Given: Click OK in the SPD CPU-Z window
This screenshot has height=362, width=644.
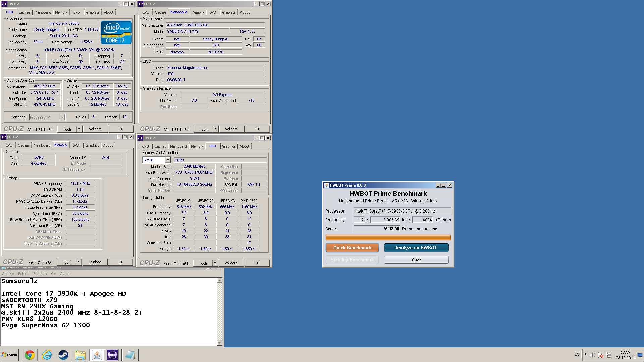Looking at the screenshot, I should pos(257,263).
